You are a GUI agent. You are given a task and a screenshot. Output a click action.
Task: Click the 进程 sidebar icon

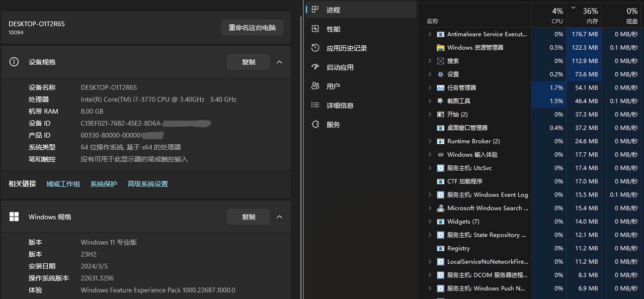(315, 10)
